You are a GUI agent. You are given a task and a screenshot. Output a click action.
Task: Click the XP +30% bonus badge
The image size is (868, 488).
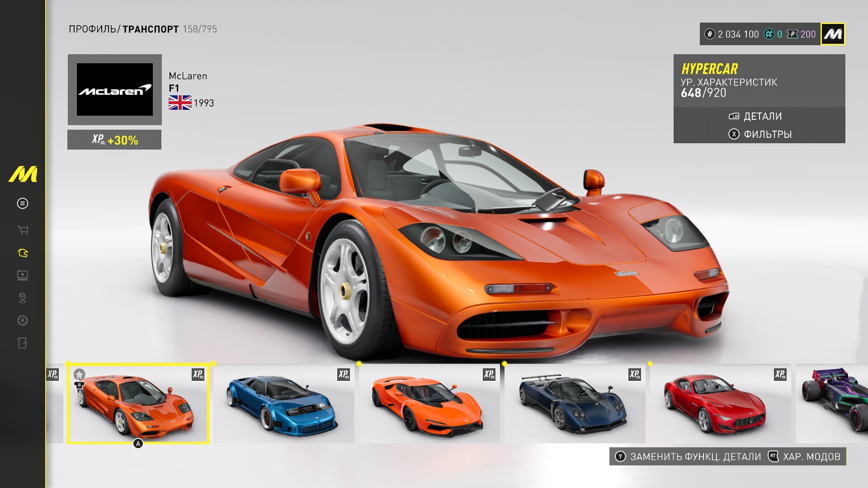(x=114, y=140)
